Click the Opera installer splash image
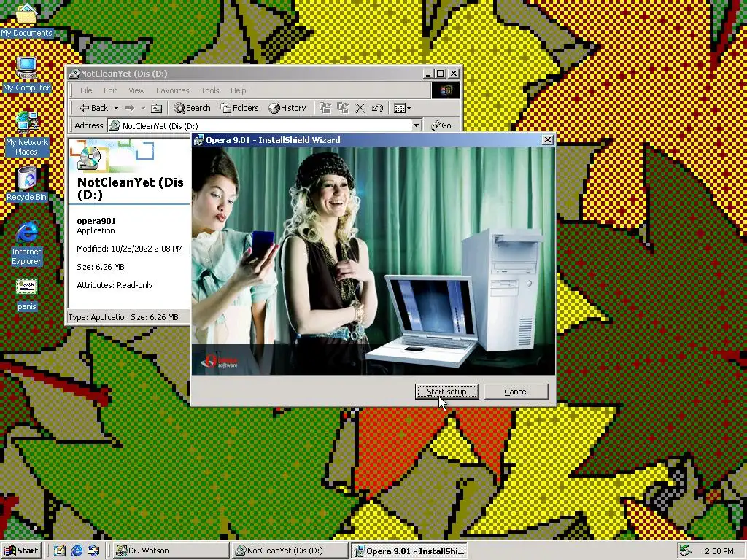747x560 pixels. 373,261
